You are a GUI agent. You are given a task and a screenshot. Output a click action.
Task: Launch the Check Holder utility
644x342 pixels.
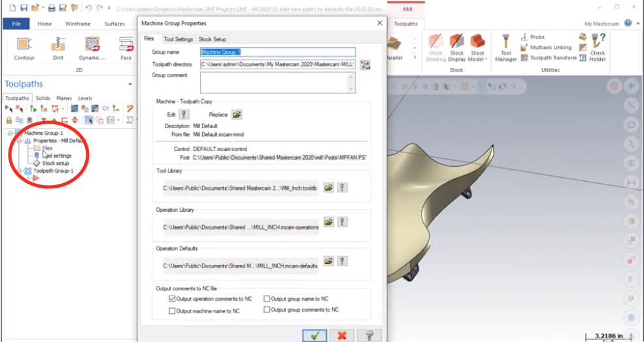(x=598, y=48)
